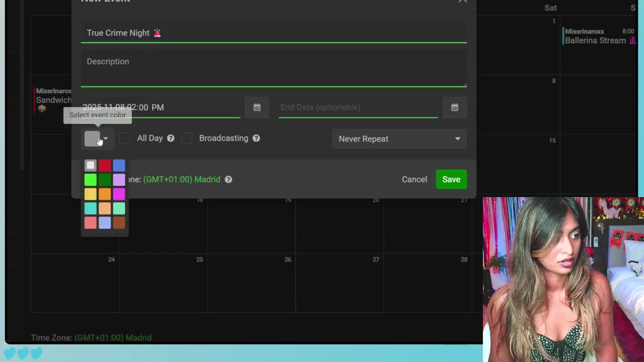Select the brown color swatch
This screenshot has height=362, width=644.
(x=119, y=223)
